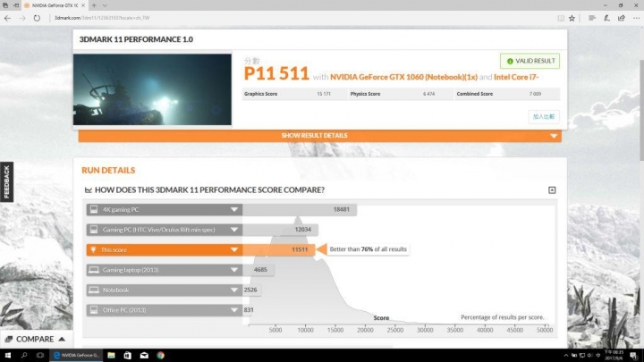Open the Edge more actions ellipsis menu
644x362 pixels.
coord(636,18)
